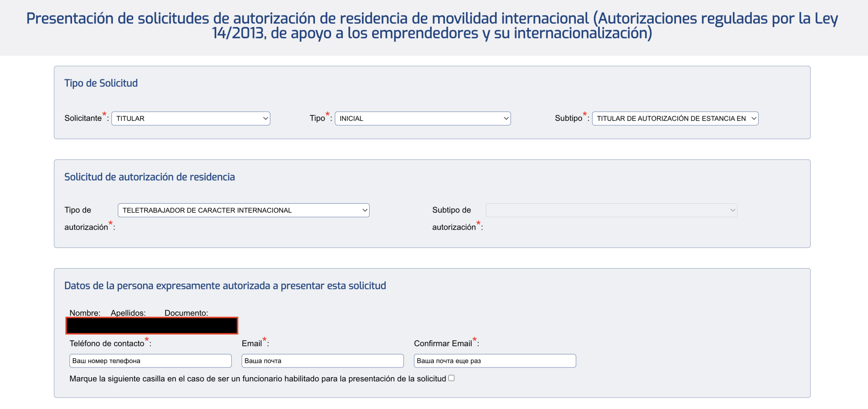Image resolution: width=868 pixels, height=409 pixels.
Task: Open the Solicitante dropdown showing TITULAR
Action: (191, 118)
